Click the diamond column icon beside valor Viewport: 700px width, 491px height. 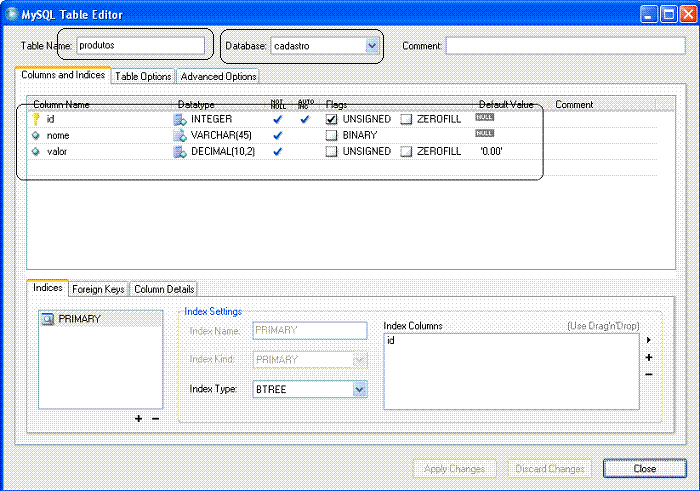pyautogui.click(x=36, y=151)
